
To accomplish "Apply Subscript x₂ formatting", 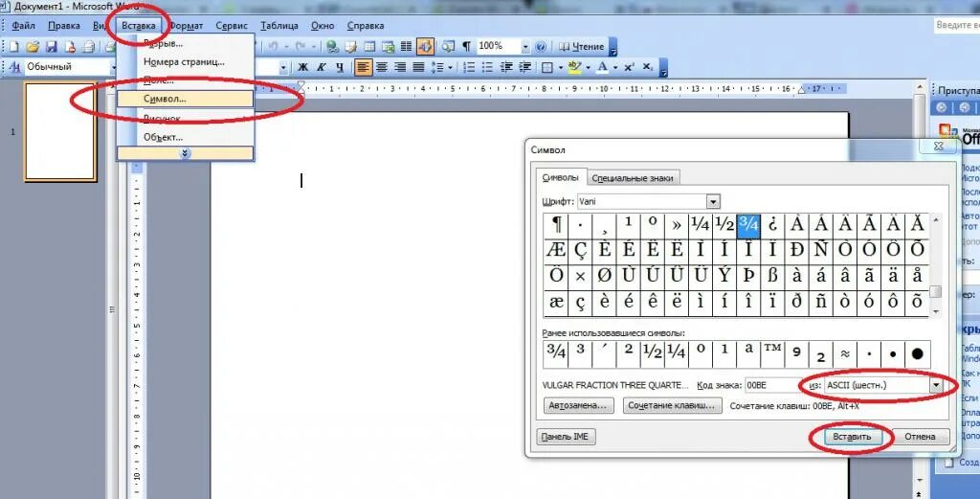I will pos(648,67).
